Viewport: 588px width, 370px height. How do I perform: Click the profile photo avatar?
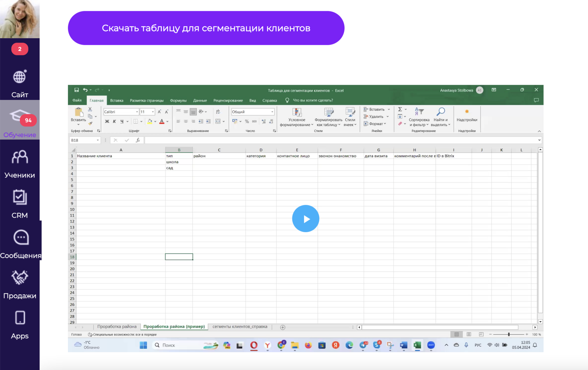click(20, 19)
